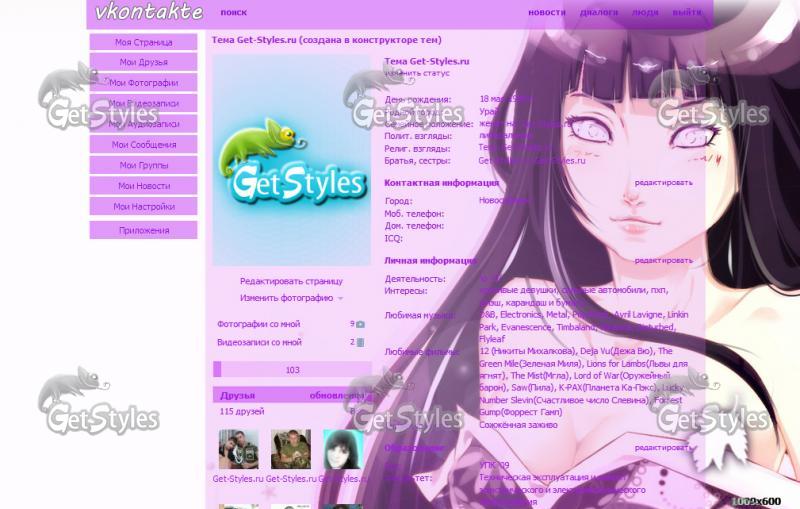Open Мои Фотографии in sidebar
Image resolution: width=800 pixels, height=509 pixels.
coord(143,83)
